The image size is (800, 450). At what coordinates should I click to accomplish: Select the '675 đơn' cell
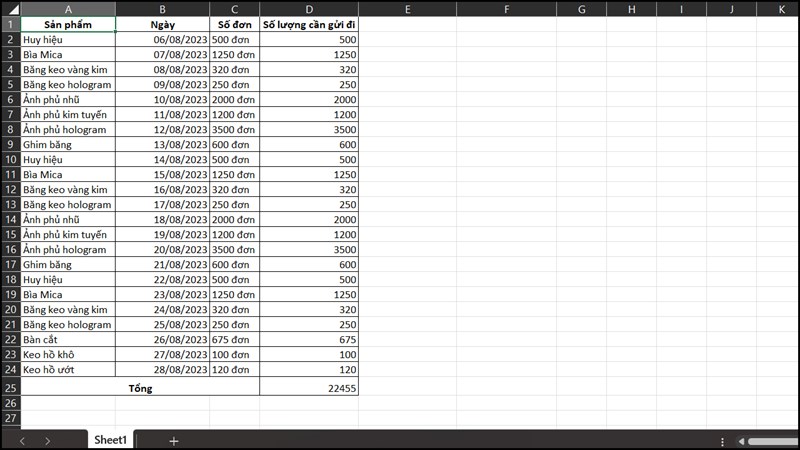click(x=234, y=339)
